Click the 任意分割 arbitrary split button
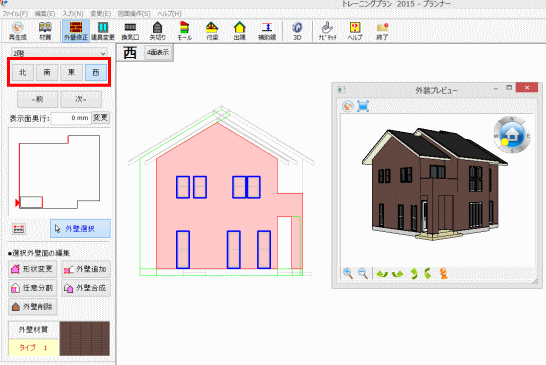The image size is (546, 365). pyautogui.click(x=33, y=288)
